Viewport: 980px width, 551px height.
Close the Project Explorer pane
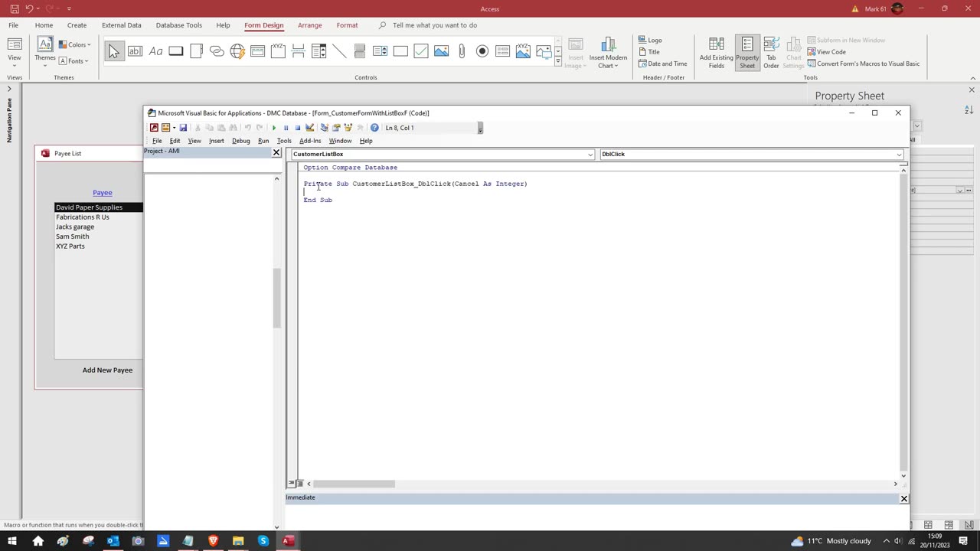click(x=276, y=152)
